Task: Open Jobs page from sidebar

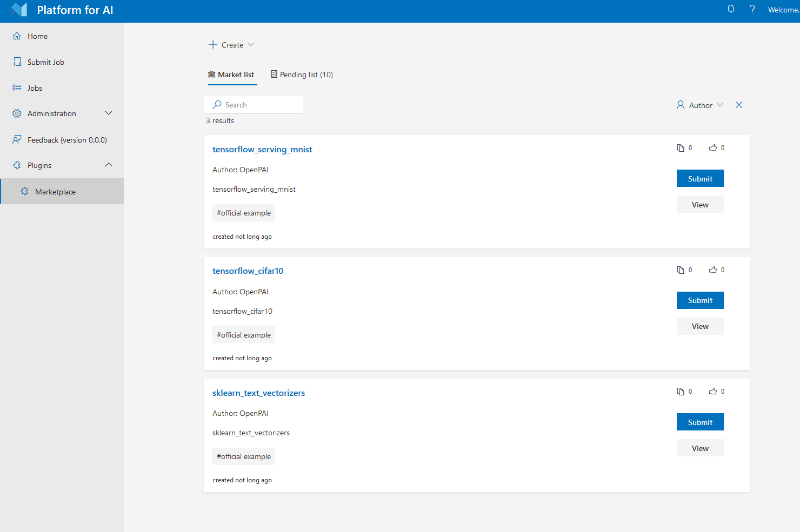Action: coord(62,88)
